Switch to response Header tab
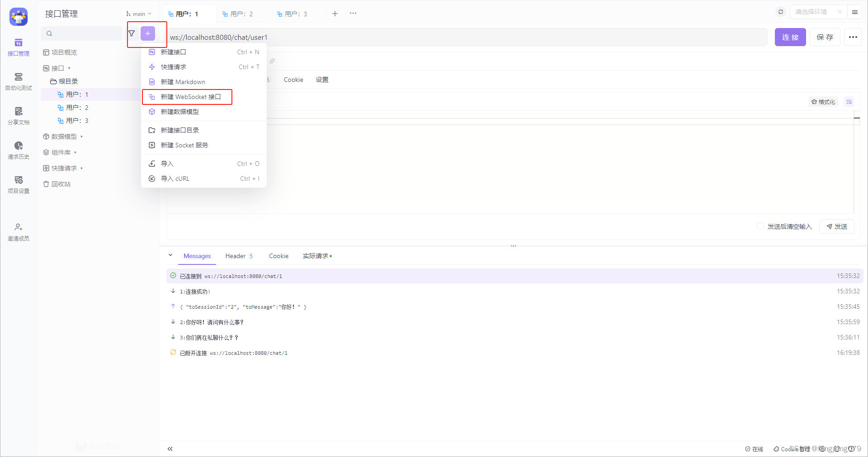868x457 pixels. click(x=239, y=256)
